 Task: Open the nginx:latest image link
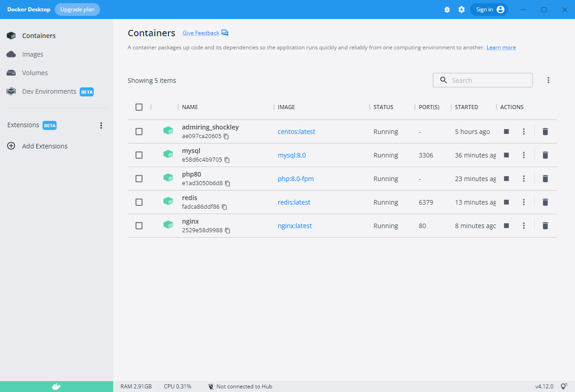pyautogui.click(x=295, y=226)
